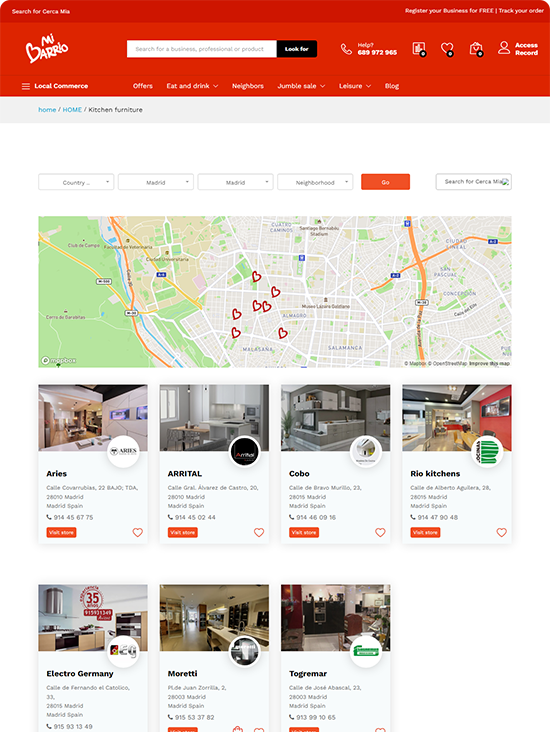
Task: Visit store for Rio kitchens
Action: (x=425, y=532)
